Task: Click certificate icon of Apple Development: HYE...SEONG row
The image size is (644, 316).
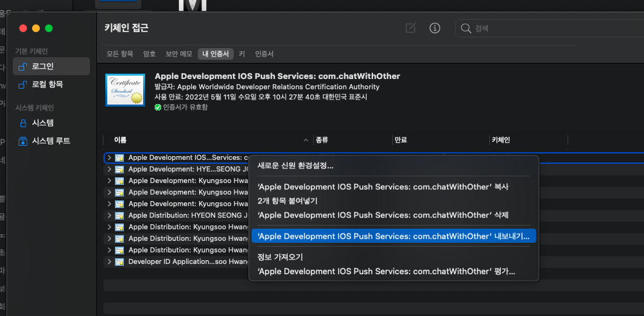Action: (119, 170)
